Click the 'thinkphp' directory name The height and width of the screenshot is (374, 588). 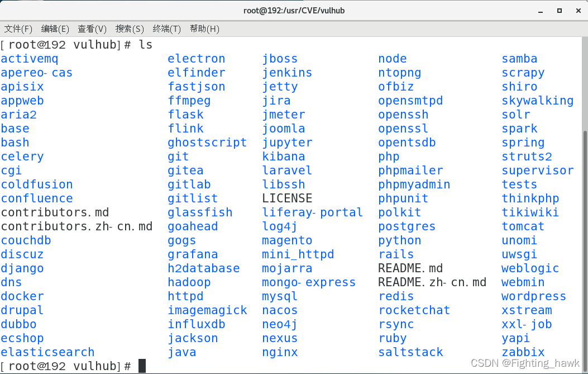[530, 198]
